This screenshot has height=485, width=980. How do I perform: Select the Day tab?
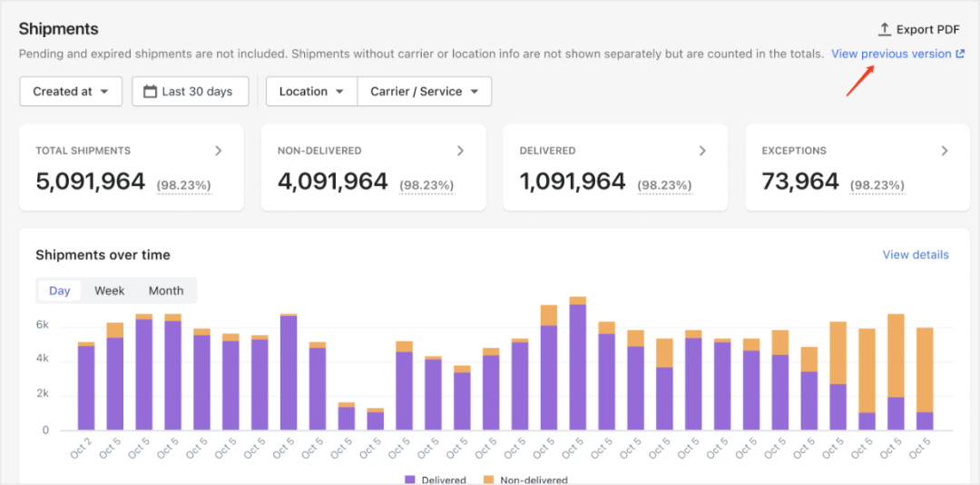coord(60,291)
